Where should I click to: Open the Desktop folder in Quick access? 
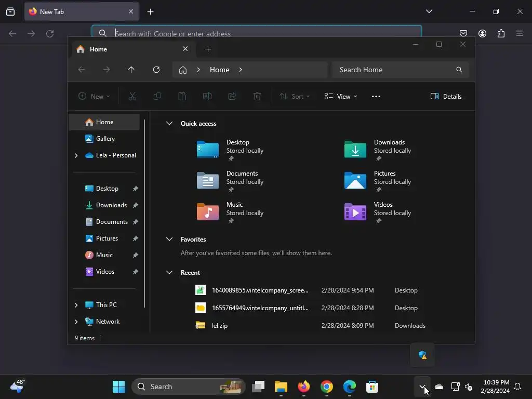[231, 150]
